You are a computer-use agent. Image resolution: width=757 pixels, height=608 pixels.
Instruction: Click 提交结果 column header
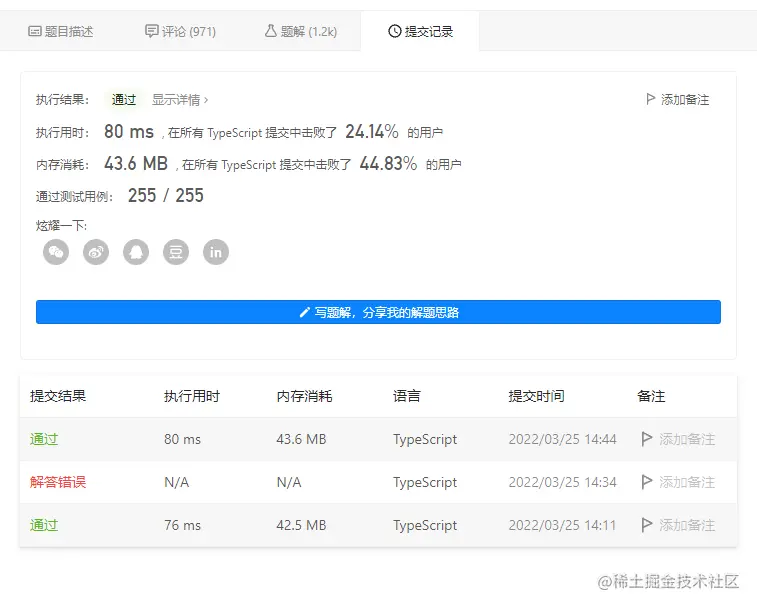[x=58, y=396]
